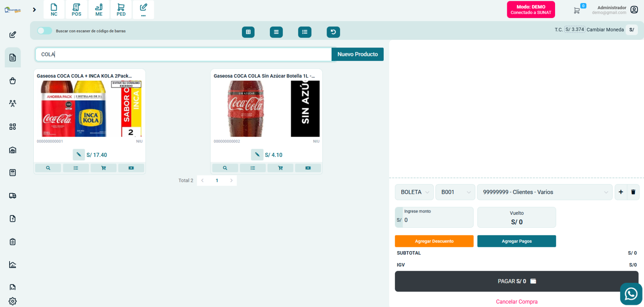The image size is (644, 307).
Task: Open the WhatsApp chat icon
Action: pos(631,294)
